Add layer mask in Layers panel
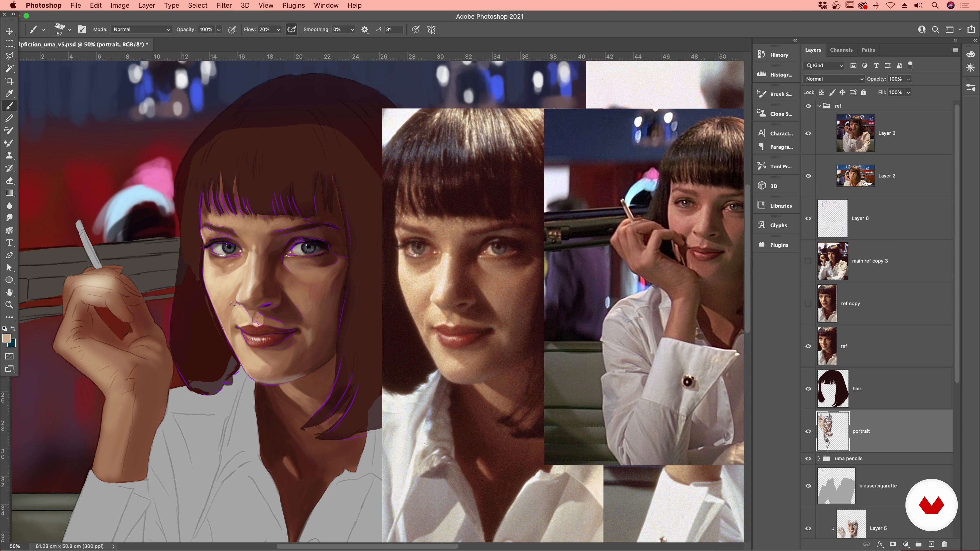Screen dimensions: 980x551 (892, 544)
